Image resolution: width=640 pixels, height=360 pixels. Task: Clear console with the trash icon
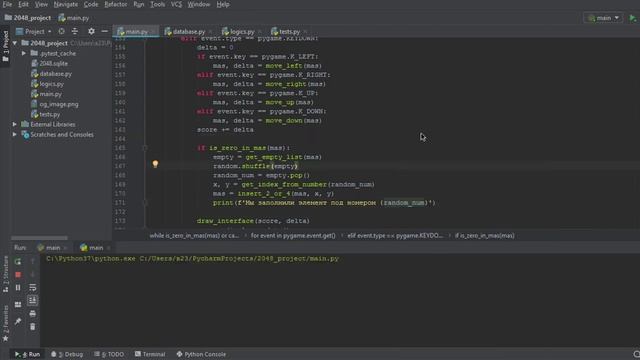pyautogui.click(x=33, y=327)
